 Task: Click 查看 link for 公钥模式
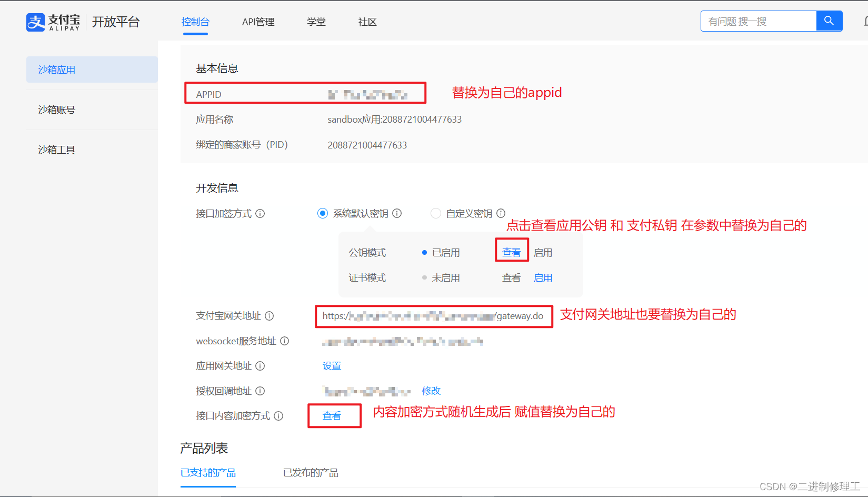click(x=512, y=253)
